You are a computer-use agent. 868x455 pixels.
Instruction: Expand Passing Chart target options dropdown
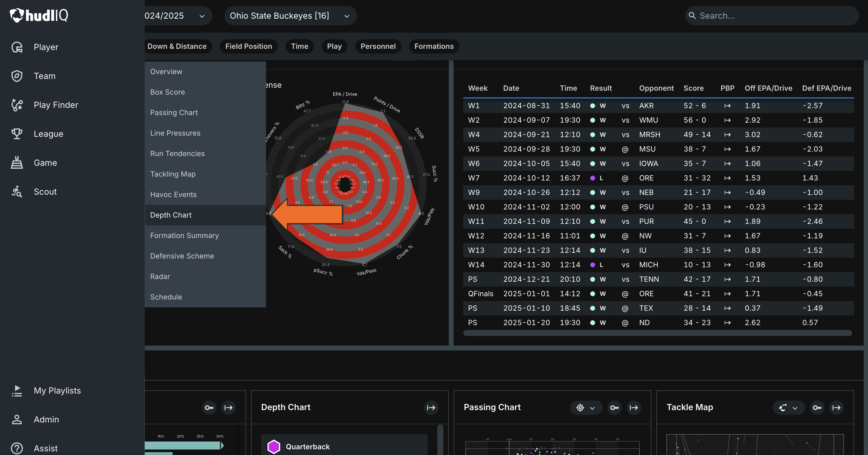586,408
